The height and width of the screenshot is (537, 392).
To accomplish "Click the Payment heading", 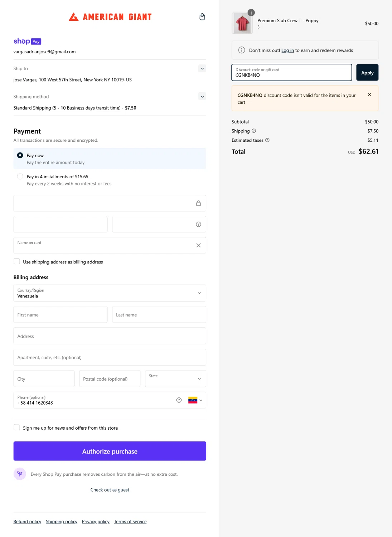I will coord(27,131).
